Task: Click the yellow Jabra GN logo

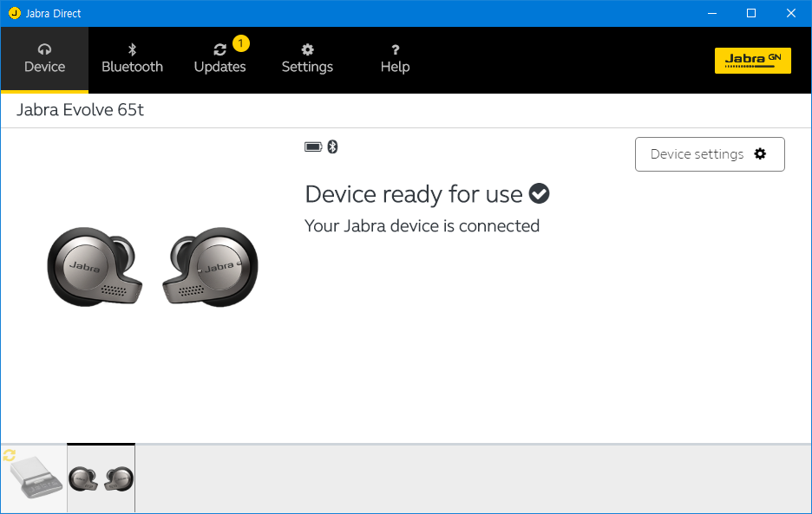Action: pyautogui.click(x=752, y=61)
